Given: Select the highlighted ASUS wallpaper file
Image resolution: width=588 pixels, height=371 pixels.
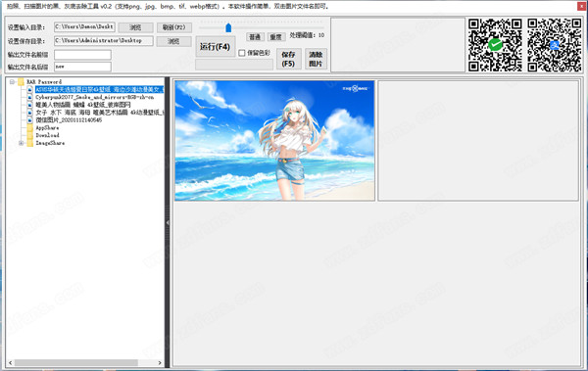Looking at the screenshot, I should (99, 89).
